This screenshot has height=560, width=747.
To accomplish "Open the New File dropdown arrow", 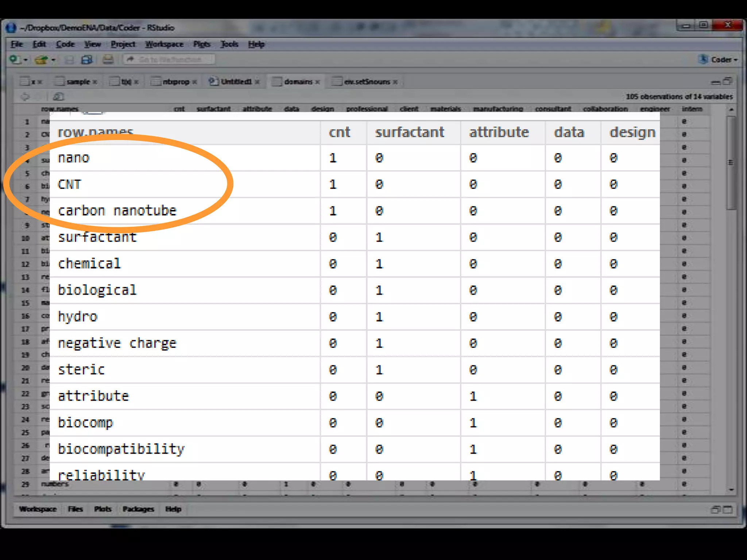I will (x=26, y=60).
